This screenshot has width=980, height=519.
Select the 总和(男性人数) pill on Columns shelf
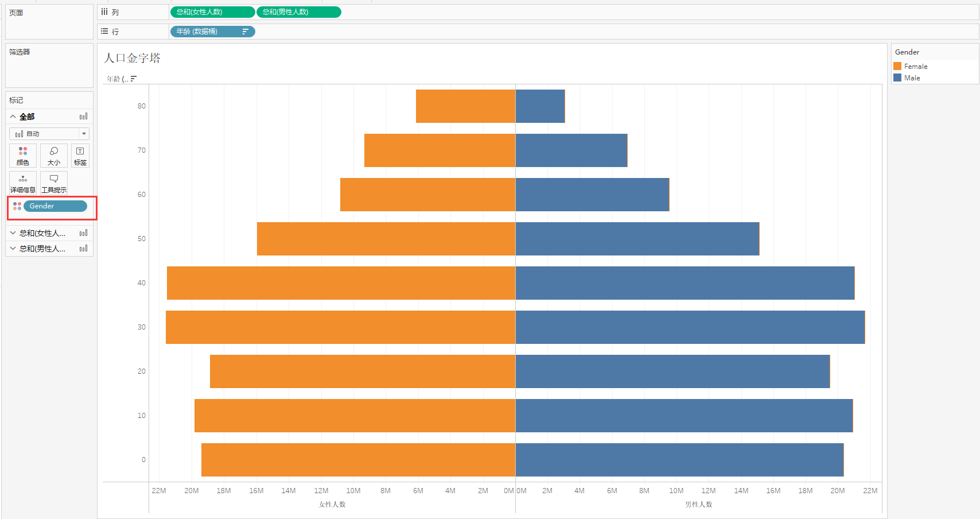click(x=299, y=12)
